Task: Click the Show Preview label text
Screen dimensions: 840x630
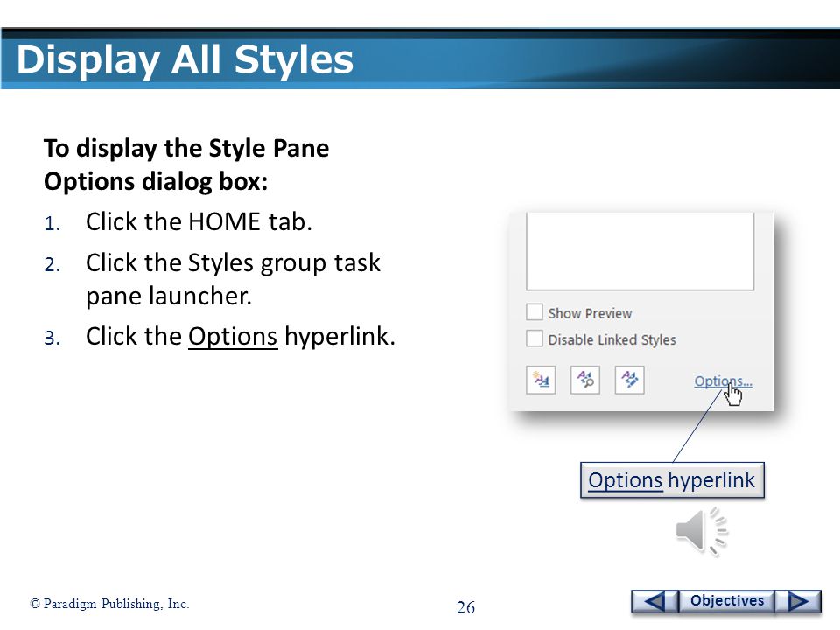Action: 590,313
